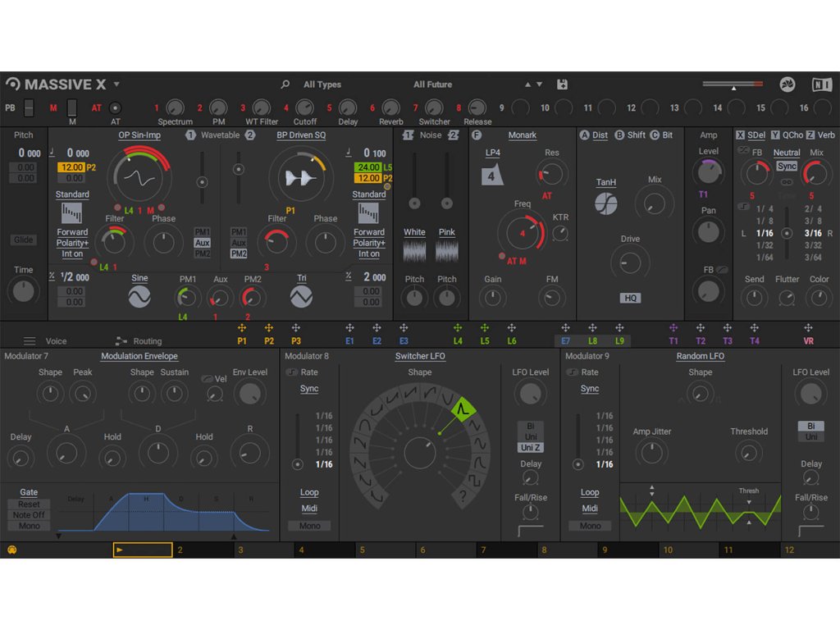
Task: Click the Native Instruments NI logo
Action: 822,84
